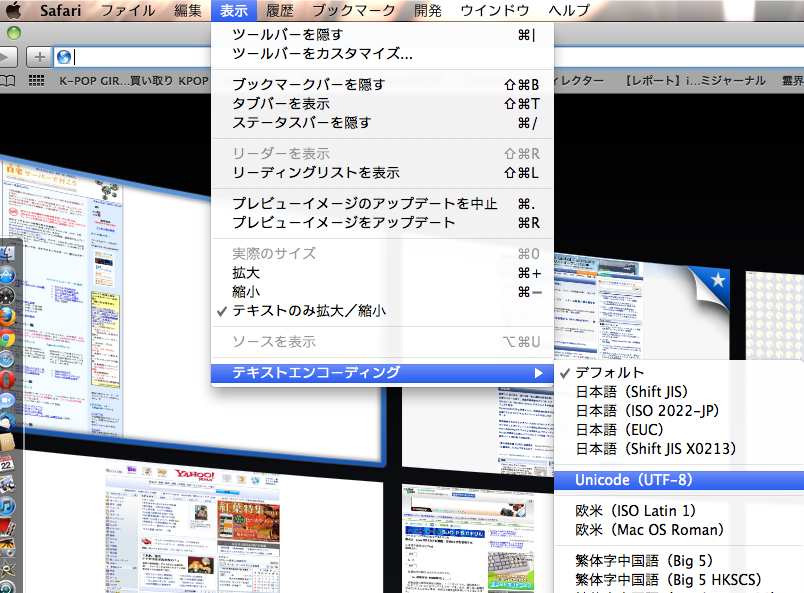This screenshot has width=804, height=593.
Task: Open the KPOP bookmark link
Action: [194, 81]
